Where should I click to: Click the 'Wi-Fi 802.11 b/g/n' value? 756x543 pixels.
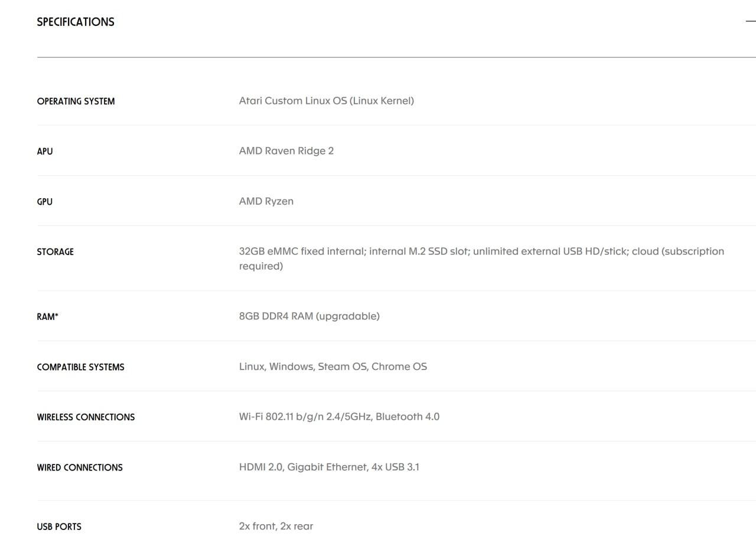(x=340, y=417)
